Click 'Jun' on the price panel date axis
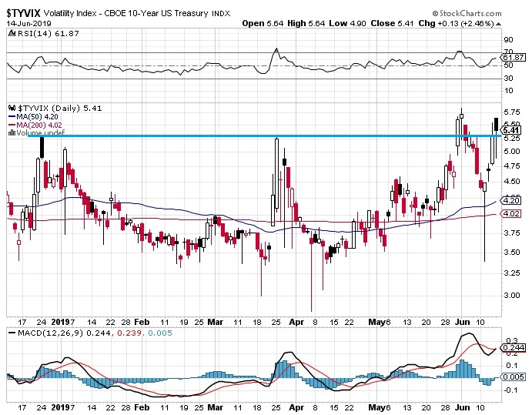The width and height of the screenshot is (532, 415). tap(462, 322)
